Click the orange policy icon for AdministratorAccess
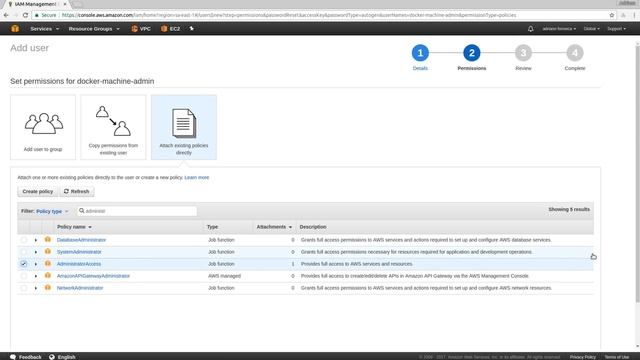Image resolution: width=640 pixels, height=360 pixels. [x=48, y=264]
